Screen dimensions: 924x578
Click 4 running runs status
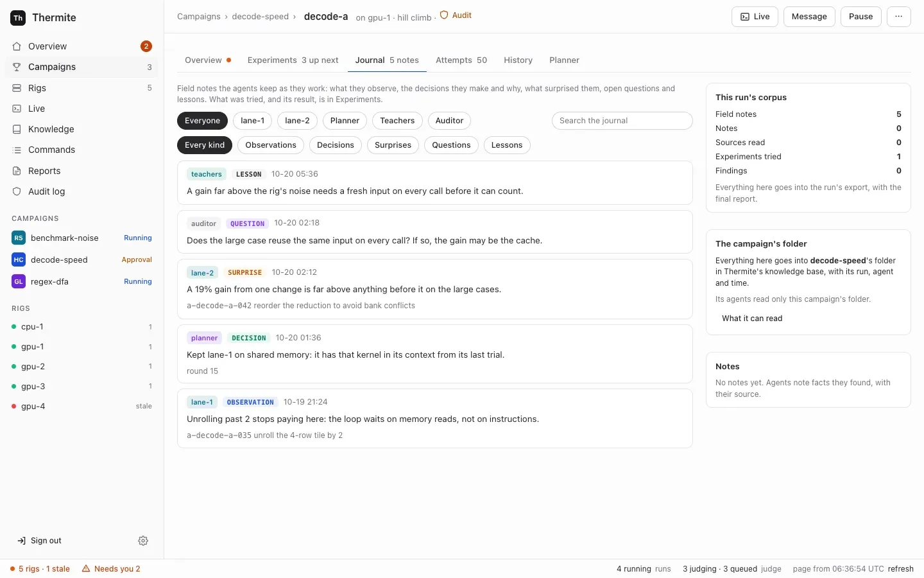coord(644,569)
